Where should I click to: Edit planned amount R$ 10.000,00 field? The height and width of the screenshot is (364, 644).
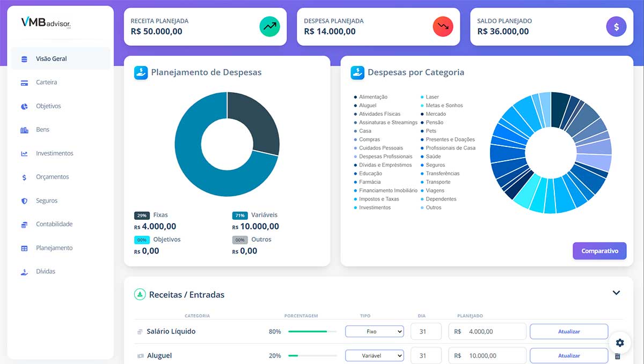coord(487,355)
